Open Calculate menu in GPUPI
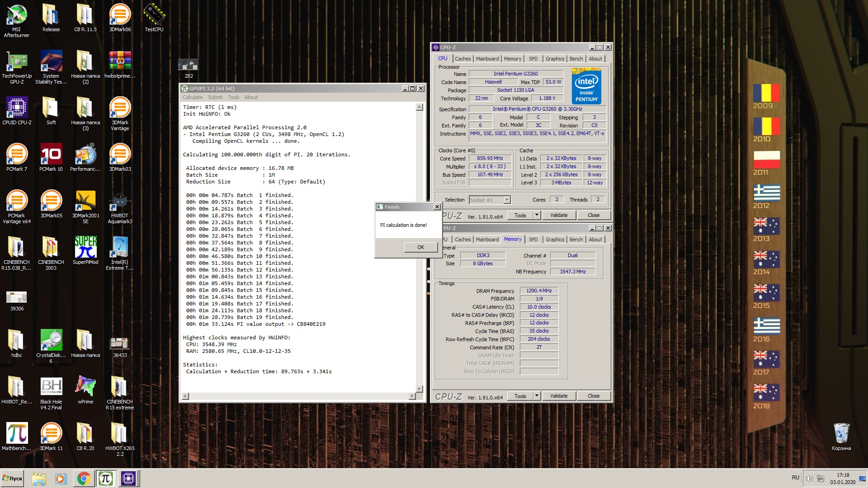 (x=193, y=97)
